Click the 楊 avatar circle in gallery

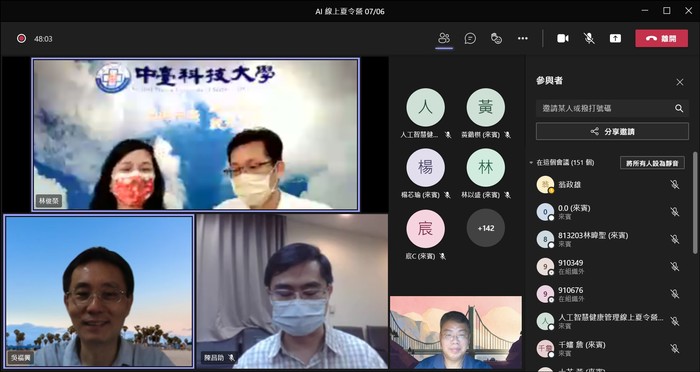425,167
